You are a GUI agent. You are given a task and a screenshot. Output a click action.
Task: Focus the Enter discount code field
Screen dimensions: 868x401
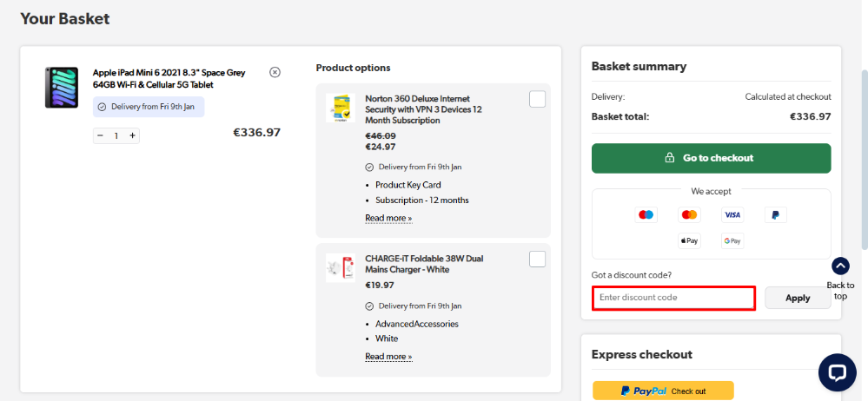(673, 298)
